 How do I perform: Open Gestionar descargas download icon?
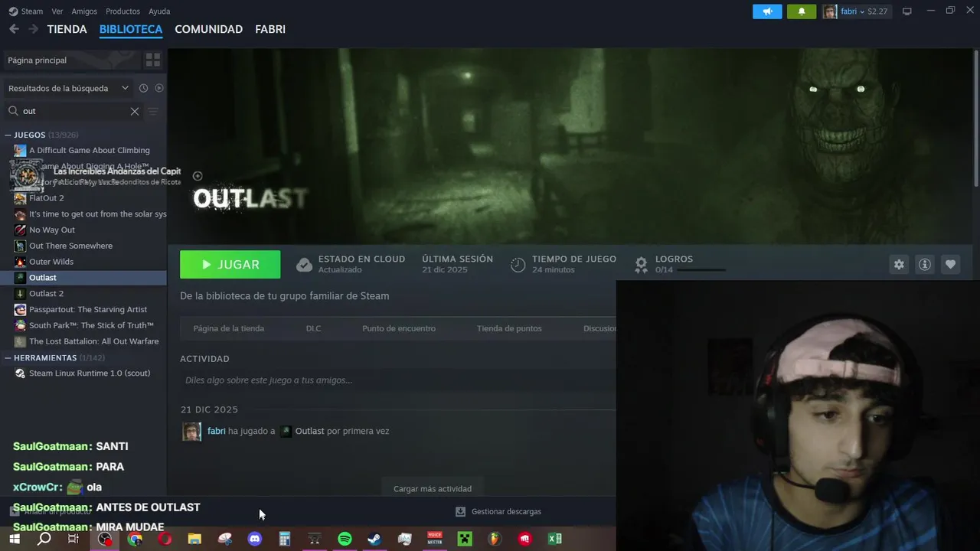tap(460, 511)
